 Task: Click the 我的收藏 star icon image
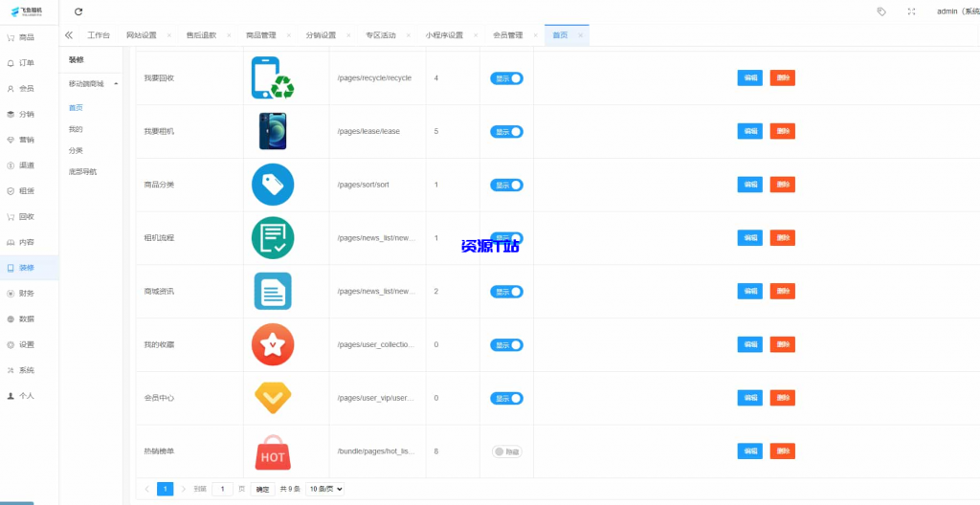[x=273, y=344]
